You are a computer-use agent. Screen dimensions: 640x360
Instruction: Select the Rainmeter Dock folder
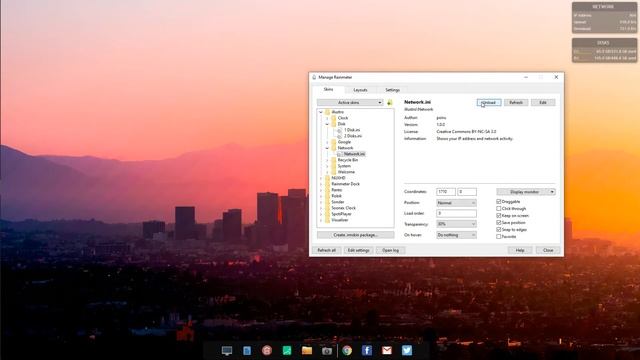(x=345, y=184)
